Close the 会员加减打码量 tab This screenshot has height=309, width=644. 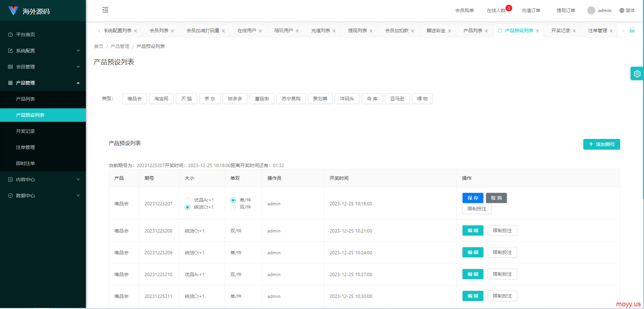pyautogui.click(x=223, y=31)
